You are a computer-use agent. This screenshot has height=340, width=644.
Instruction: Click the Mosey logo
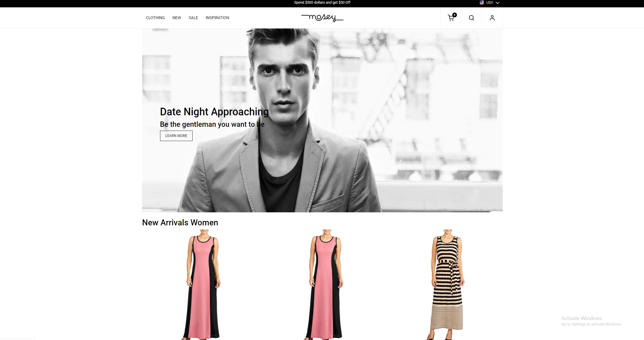tap(322, 18)
